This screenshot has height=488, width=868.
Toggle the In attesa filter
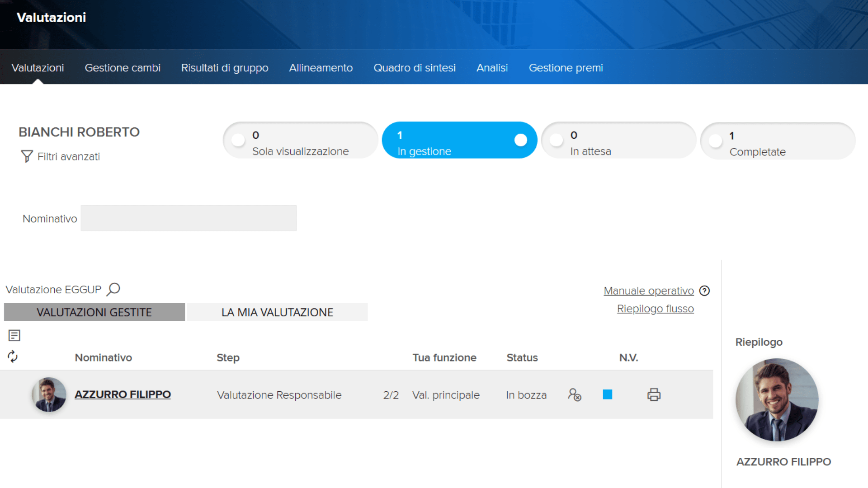pyautogui.click(x=618, y=140)
